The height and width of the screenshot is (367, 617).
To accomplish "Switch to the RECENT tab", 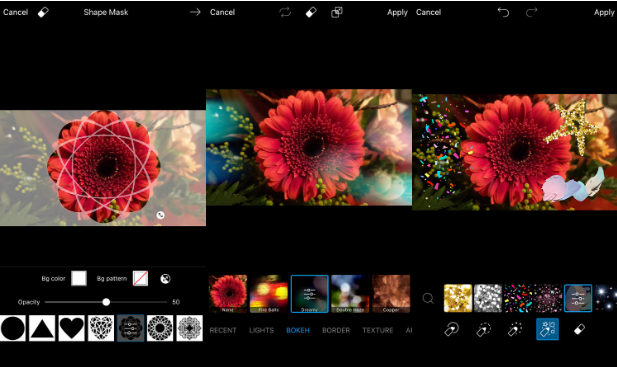I will [223, 330].
